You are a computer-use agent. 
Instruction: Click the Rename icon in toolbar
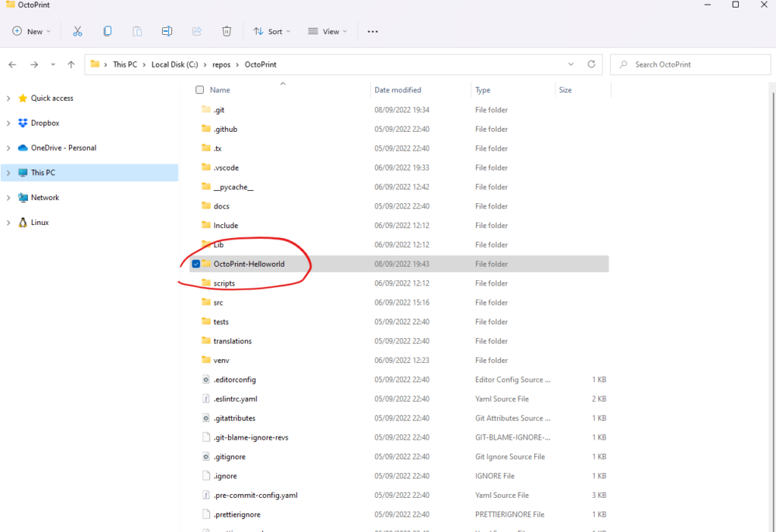tap(167, 31)
